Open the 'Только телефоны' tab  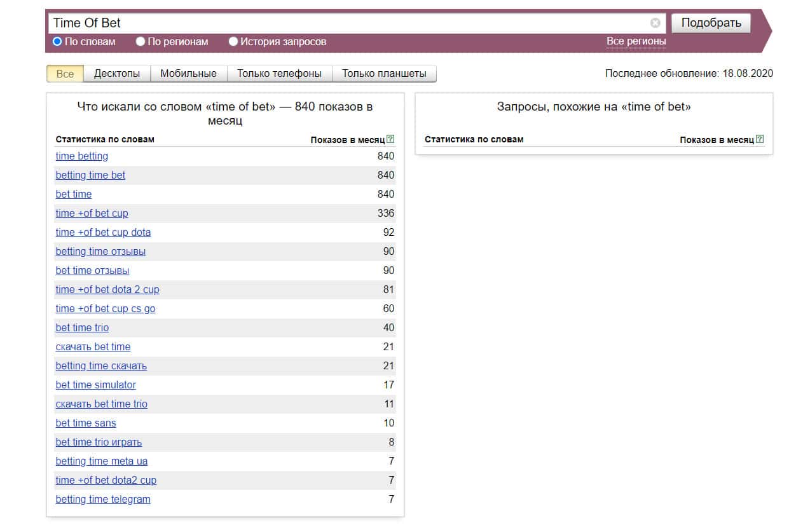click(x=279, y=74)
